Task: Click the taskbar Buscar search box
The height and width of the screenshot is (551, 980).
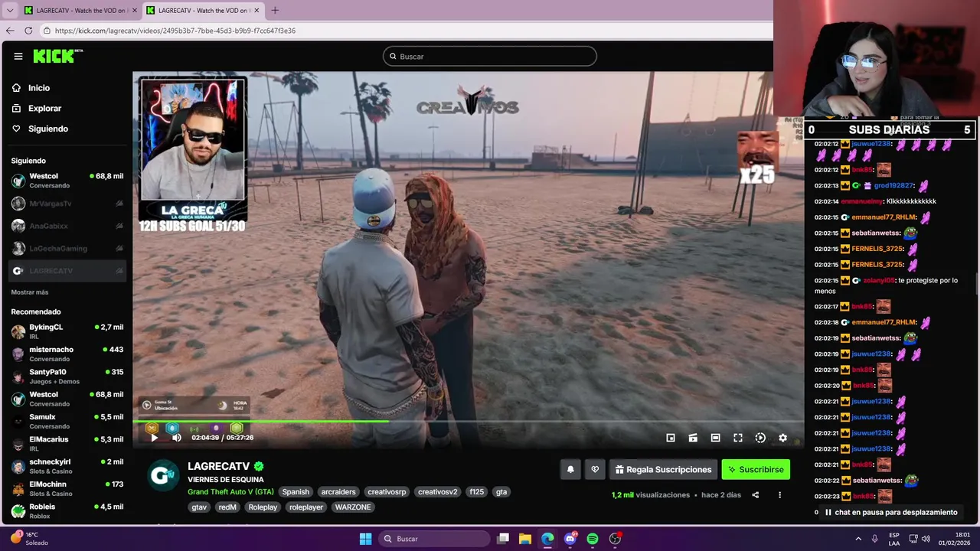Action: tap(435, 539)
